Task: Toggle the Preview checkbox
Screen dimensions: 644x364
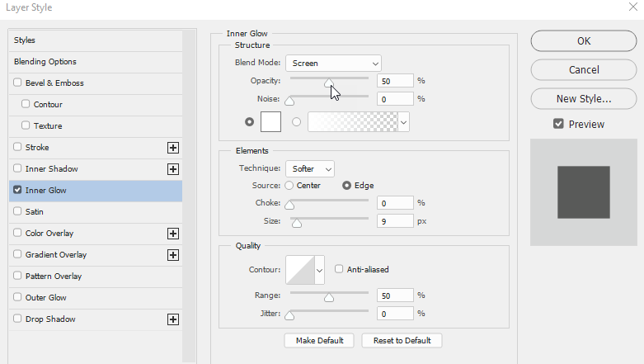Action: (558, 124)
